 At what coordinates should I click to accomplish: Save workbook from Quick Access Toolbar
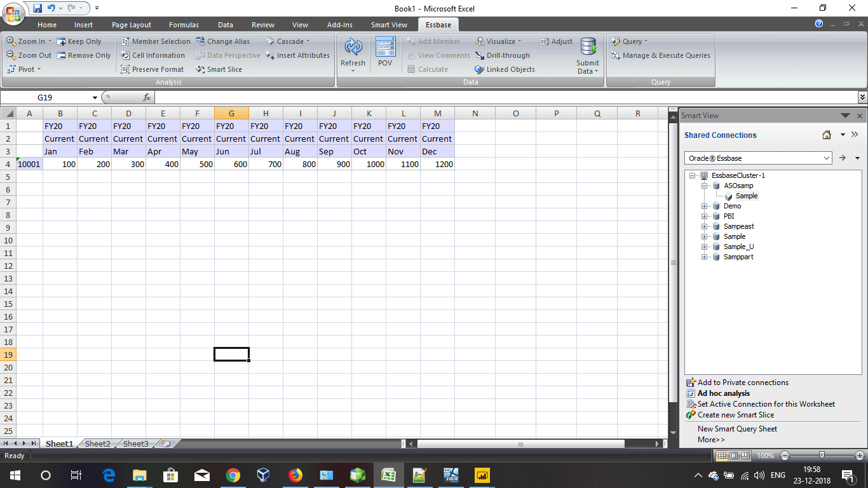pos(37,8)
